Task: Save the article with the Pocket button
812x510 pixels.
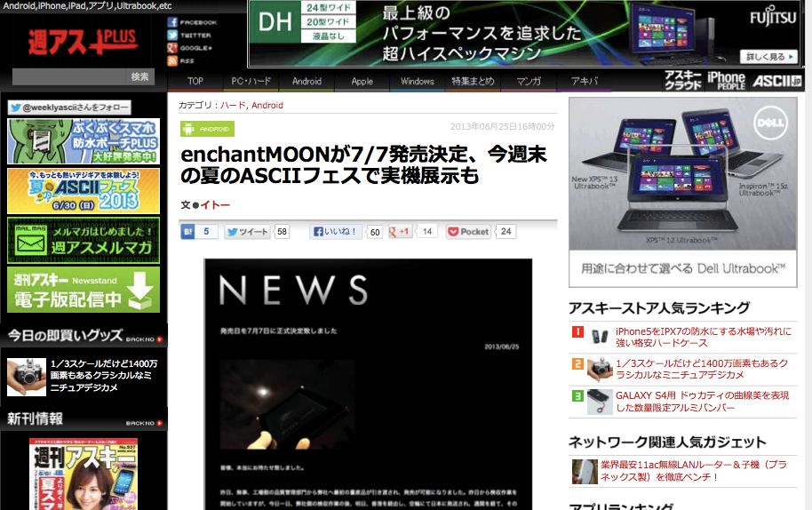Action: pos(468,231)
